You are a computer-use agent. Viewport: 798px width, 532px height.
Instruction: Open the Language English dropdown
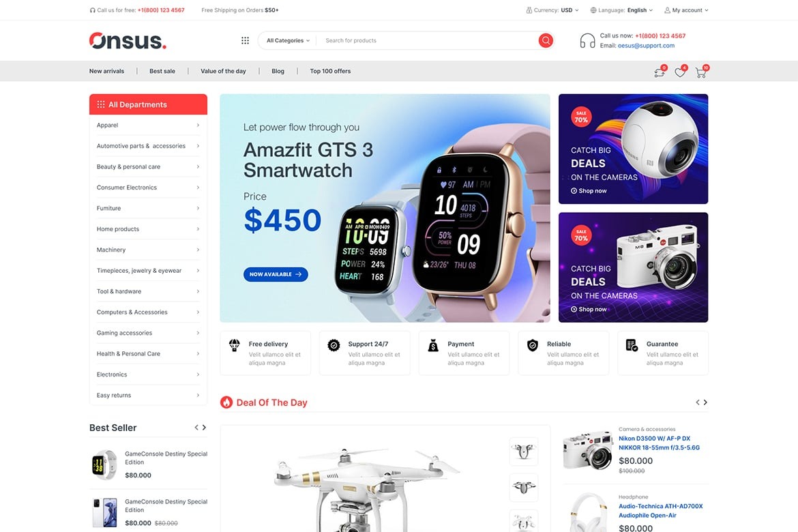[621, 10]
